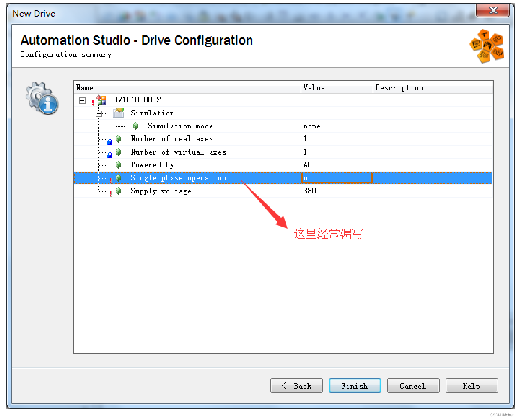Click the Supply voltage value '380'

click(309, 191)
